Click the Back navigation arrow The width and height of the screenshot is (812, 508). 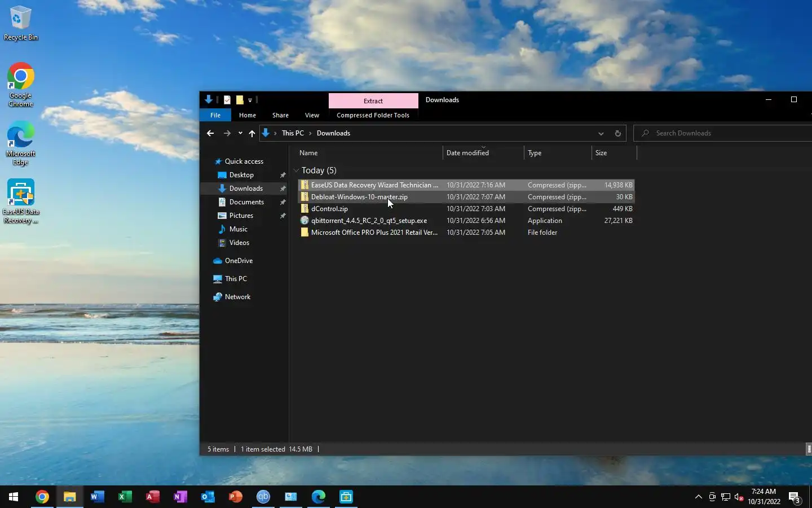[x=210, y=133]
